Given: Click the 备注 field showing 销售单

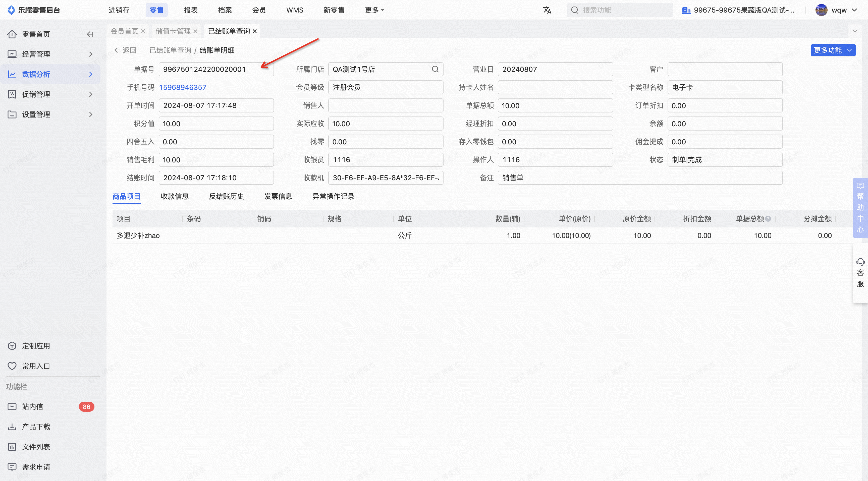Looking at the screenshot, I should click(640, 178).
